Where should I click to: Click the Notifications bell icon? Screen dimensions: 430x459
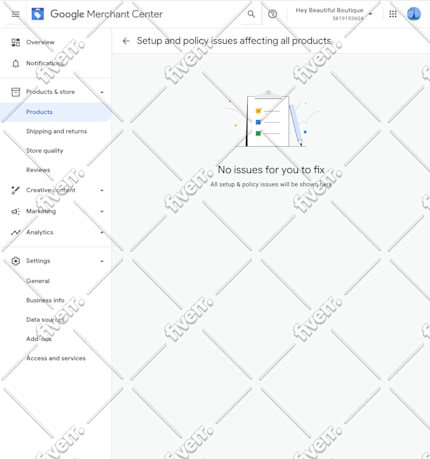click(16, 63)
